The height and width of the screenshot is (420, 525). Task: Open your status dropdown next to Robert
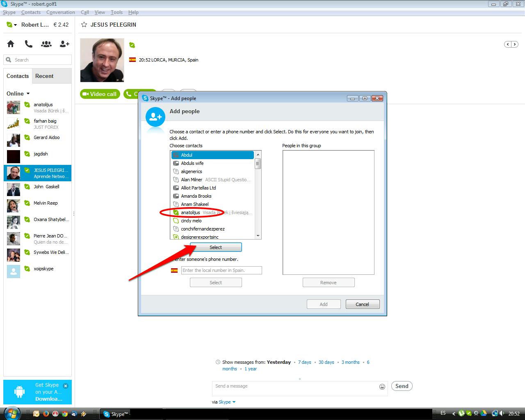coord(11,25)
